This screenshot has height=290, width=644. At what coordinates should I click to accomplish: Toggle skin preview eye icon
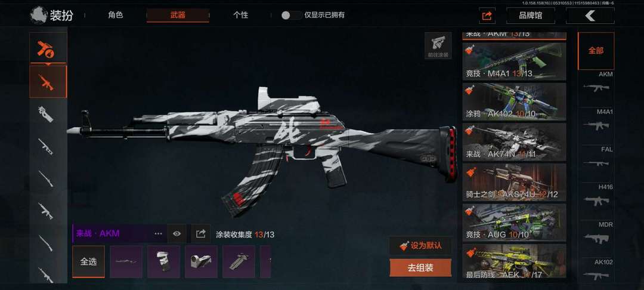tap(177, 234)
